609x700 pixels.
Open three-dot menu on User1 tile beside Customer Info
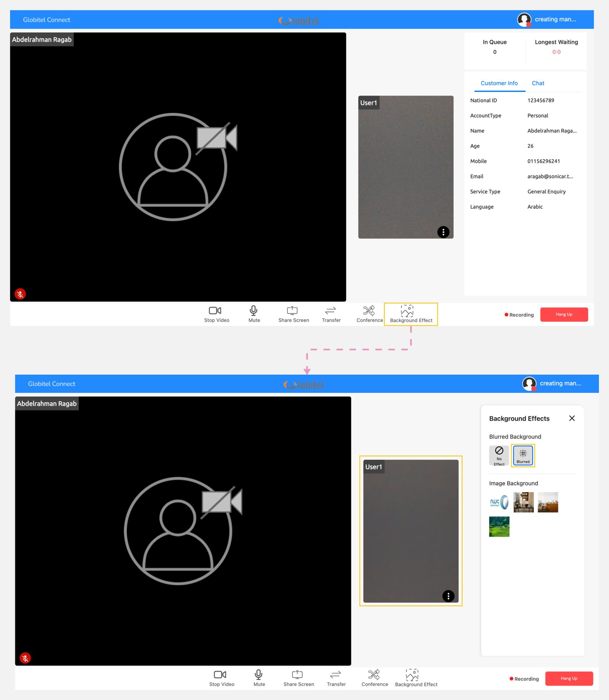[x=443, y=232]
